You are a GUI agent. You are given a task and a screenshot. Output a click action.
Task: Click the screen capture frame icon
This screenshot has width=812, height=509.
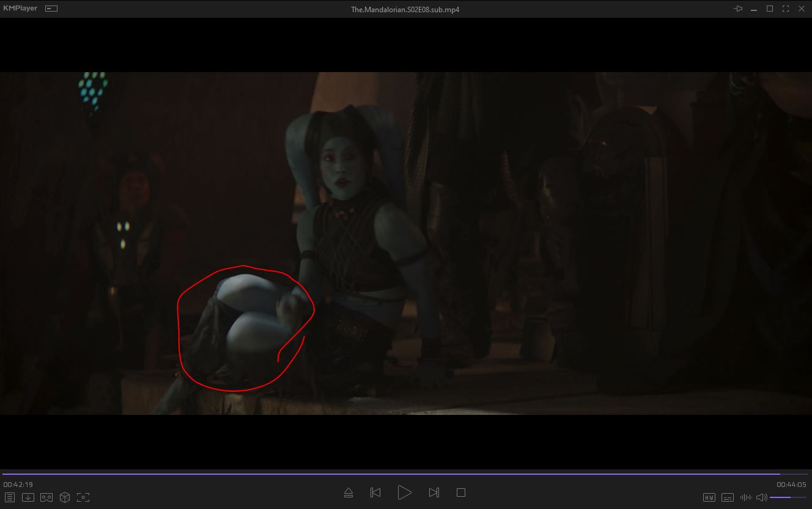83,497
